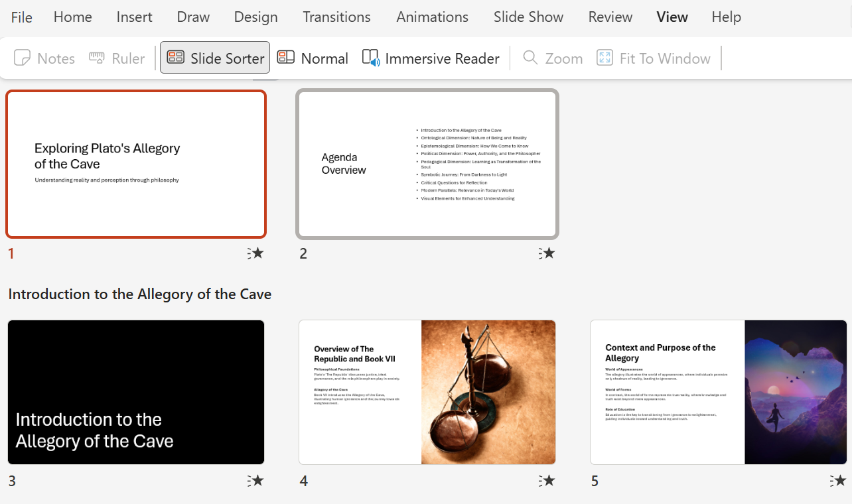Select the Agenda Overview slide thumbnail

coord(427,164)
